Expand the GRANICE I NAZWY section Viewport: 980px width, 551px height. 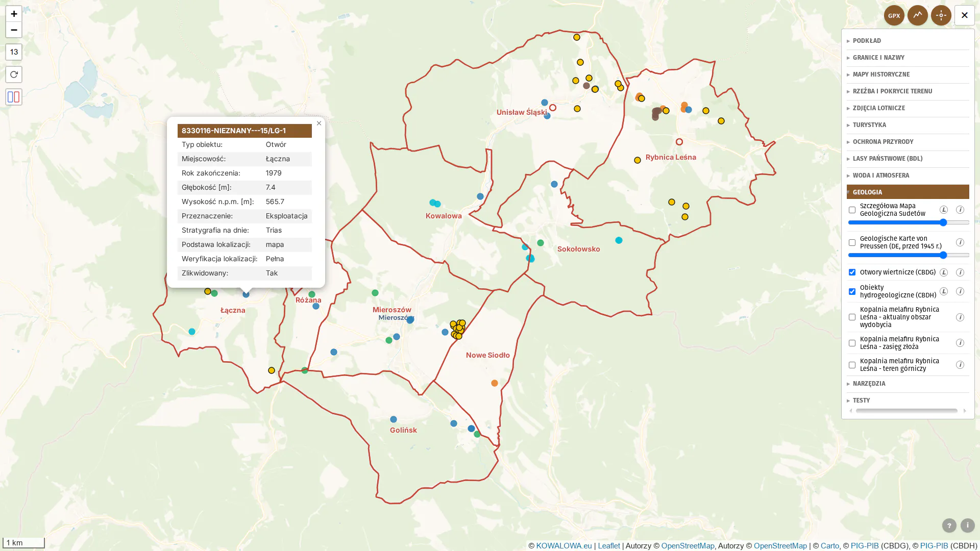click(908, 58)
